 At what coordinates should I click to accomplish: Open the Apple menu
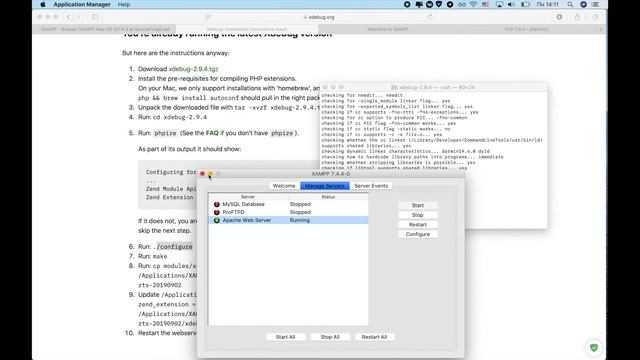43,4
